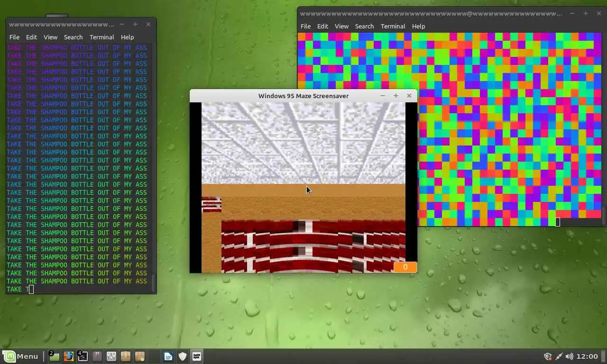Screen dimensions: 607x364
Task: Minimize the colored-blocks terminal window
Action: (x=572, y=14)
